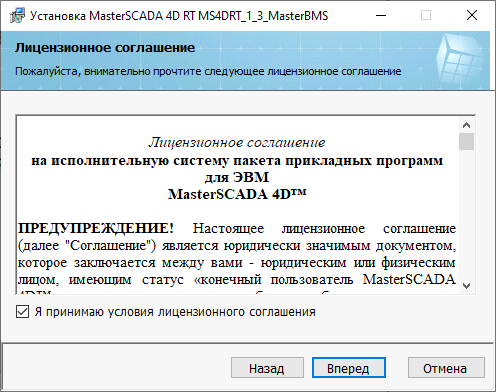The height and width of the screenshot is (392, 496).
Task: Click the banner subtitle 'Пожалуйста, внимательно прочтите...'
Action: [208, 71]
